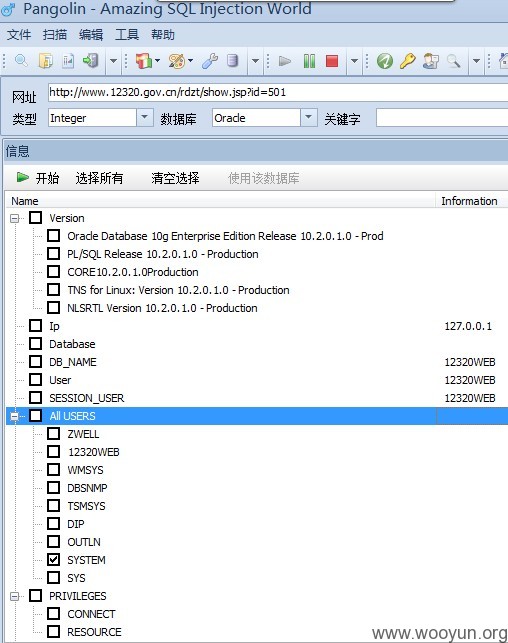The height and width of the screenshot is (643, 508).
Task: Check the SESSION_USER checkbox
Action: coord(36,398)
